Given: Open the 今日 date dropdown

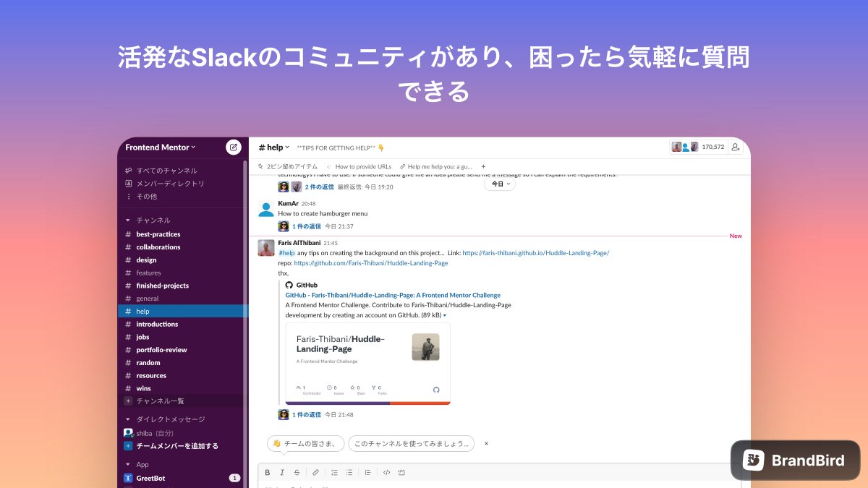Looking at the screenshot, I should pyautogui.click(x=500, y=184).
